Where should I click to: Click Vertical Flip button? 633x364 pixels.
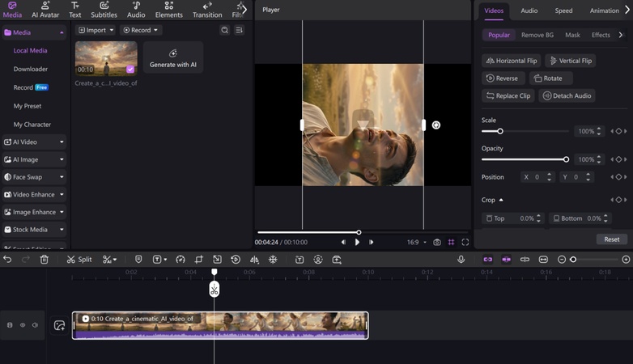click(571, 61)
